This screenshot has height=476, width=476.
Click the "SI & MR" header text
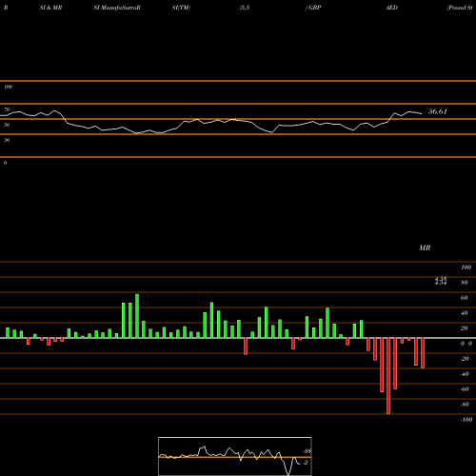click(50, 8)
